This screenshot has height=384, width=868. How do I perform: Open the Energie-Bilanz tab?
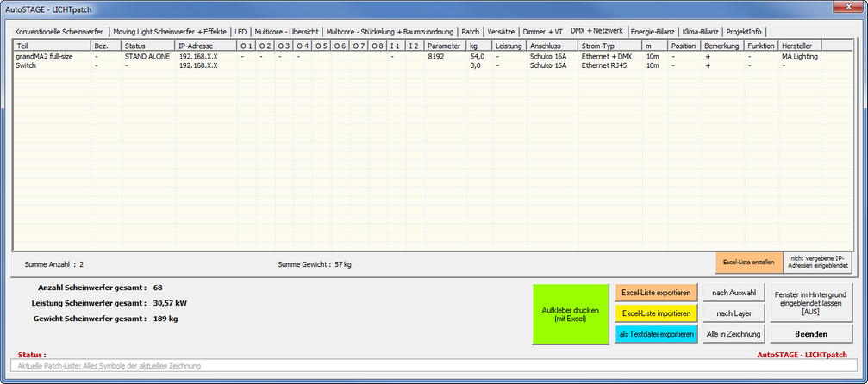click(653, 32)
